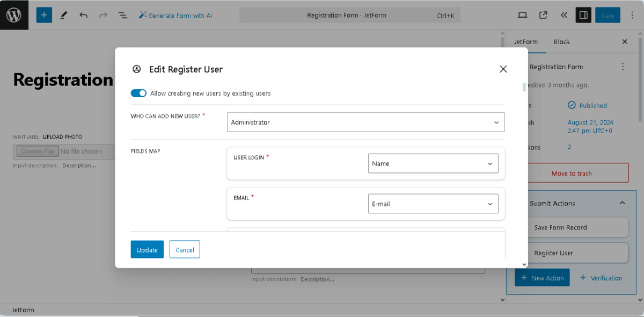Undo the last change
The image size is (644, 317).
click(84, 15)
